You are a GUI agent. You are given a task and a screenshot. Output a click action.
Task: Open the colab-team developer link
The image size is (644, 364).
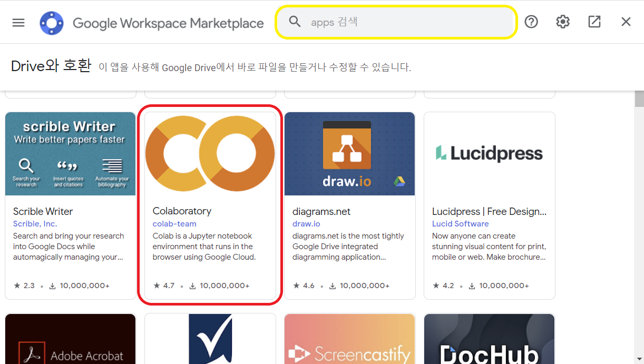174,223
